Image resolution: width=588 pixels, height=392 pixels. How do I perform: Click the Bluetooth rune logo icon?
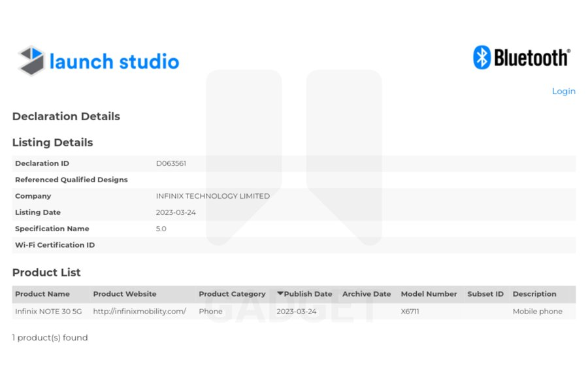tap(482, 57)
